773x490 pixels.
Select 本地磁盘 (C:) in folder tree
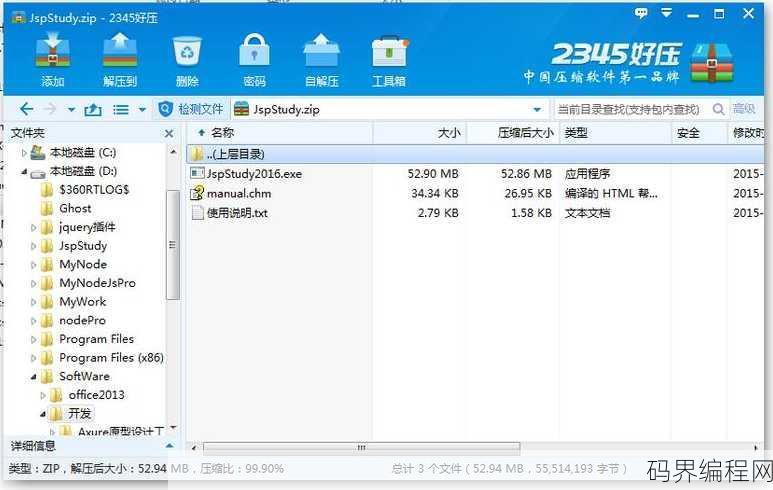(83, 152)
